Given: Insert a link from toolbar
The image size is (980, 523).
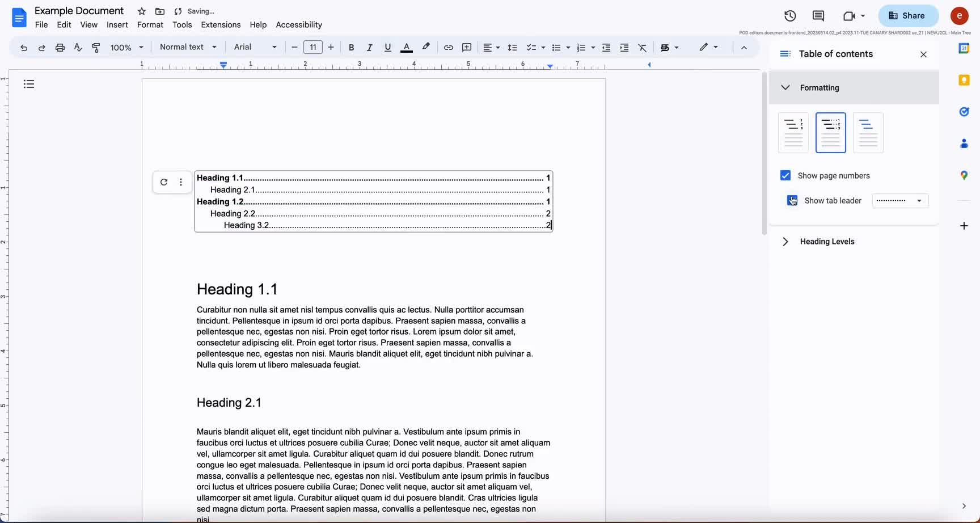Looking at the screenshot, I should [448, 48].
